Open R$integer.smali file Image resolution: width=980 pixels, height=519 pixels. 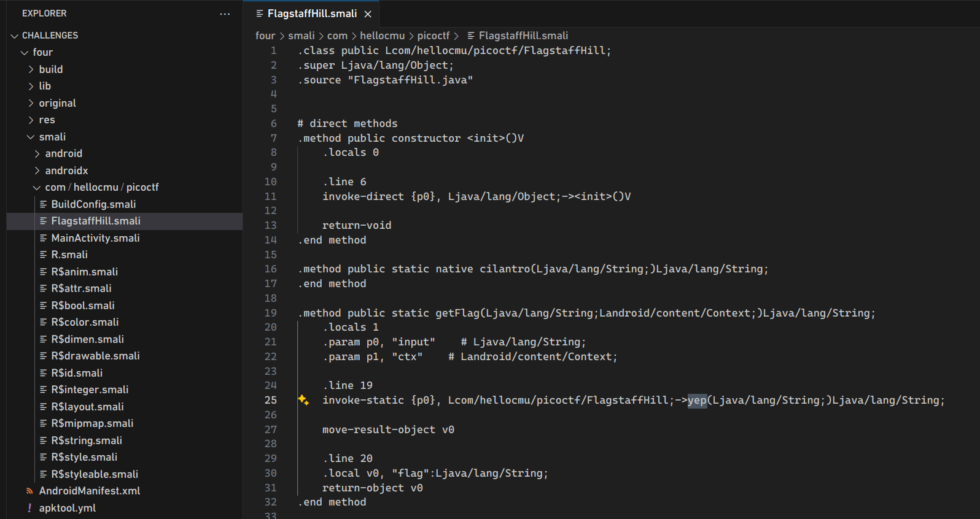(x=125, y=390)
